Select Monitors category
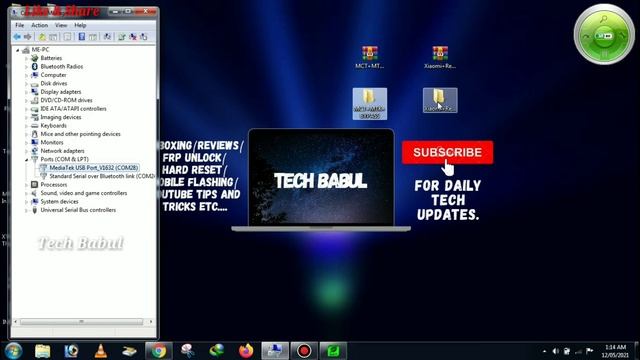The height and width of the screenshot is (360, 640). point(52,142)
